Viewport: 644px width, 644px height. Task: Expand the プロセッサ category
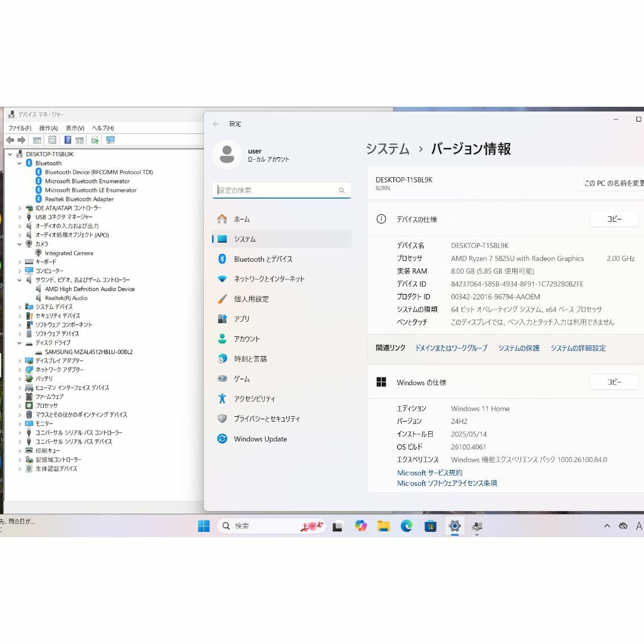click(19, 405)
